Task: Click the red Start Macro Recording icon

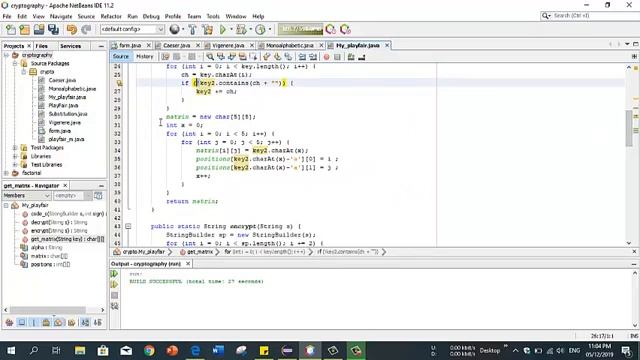Action: click(x=326, y=57)
